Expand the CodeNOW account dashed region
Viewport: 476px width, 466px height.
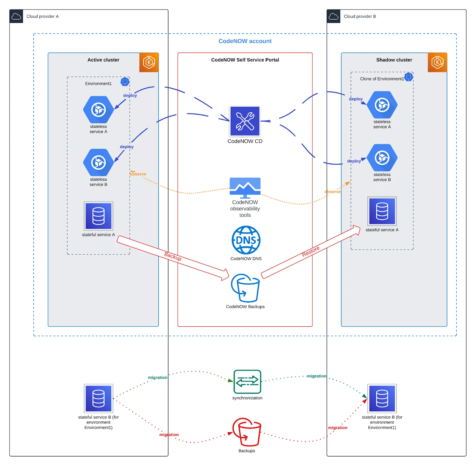click(x=245, y=41)
